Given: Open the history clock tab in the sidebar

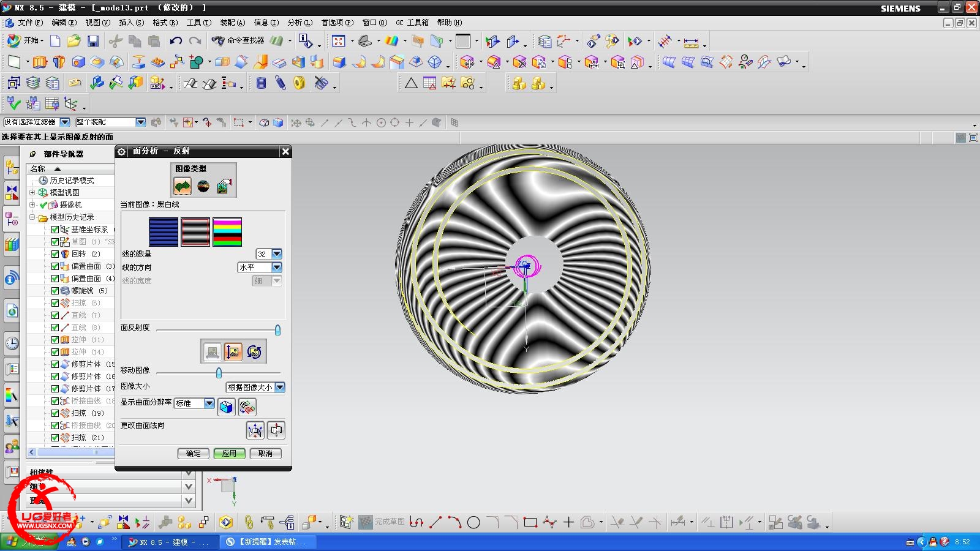Looking at the screenshot, I should (12, 343).
